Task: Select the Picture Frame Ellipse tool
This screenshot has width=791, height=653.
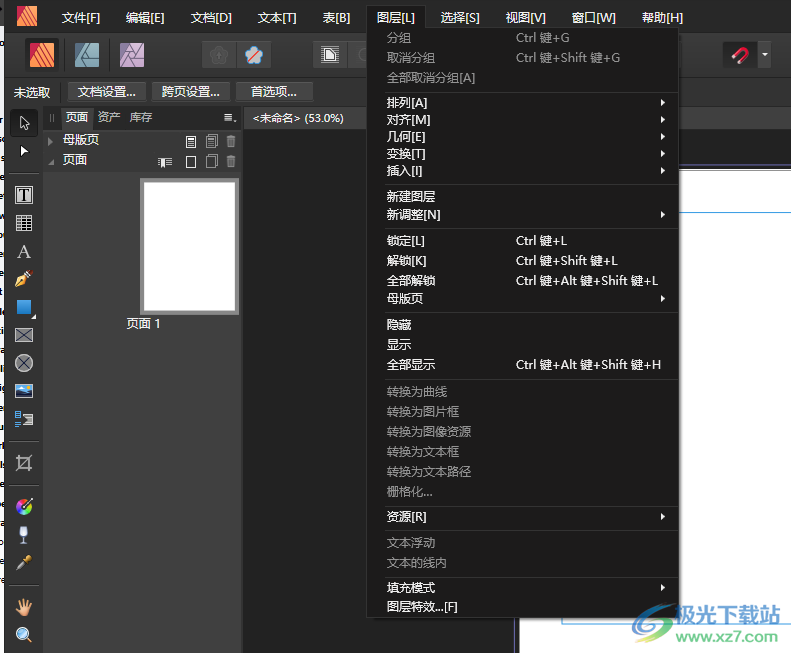Action: pos(24,363)
